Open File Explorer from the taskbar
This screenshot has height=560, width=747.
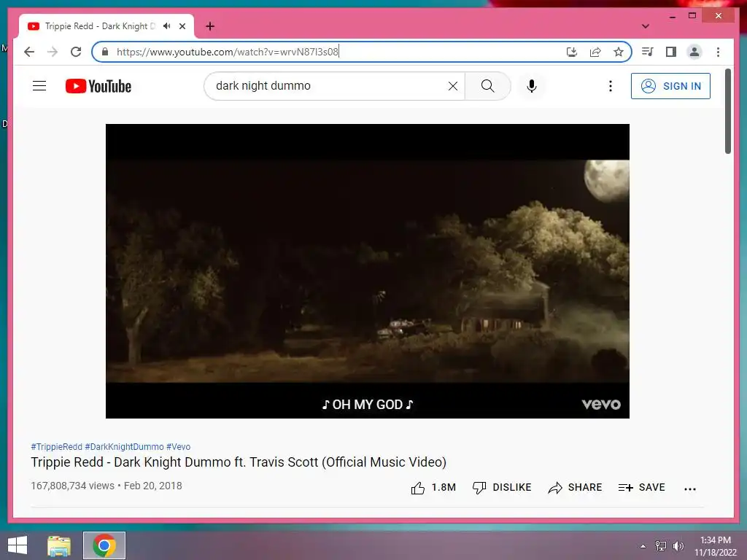(59, 545)
